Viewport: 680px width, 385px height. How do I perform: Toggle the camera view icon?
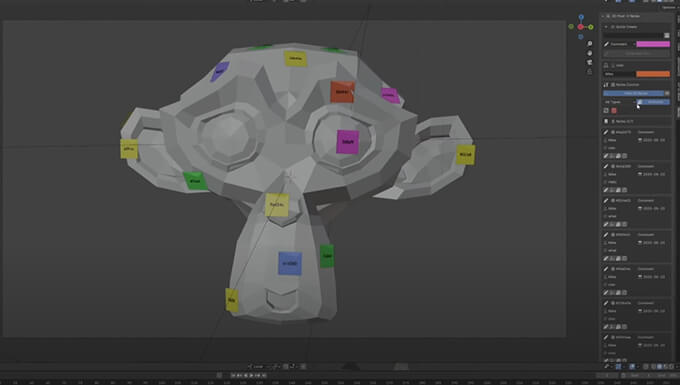[x=589, y=62]
